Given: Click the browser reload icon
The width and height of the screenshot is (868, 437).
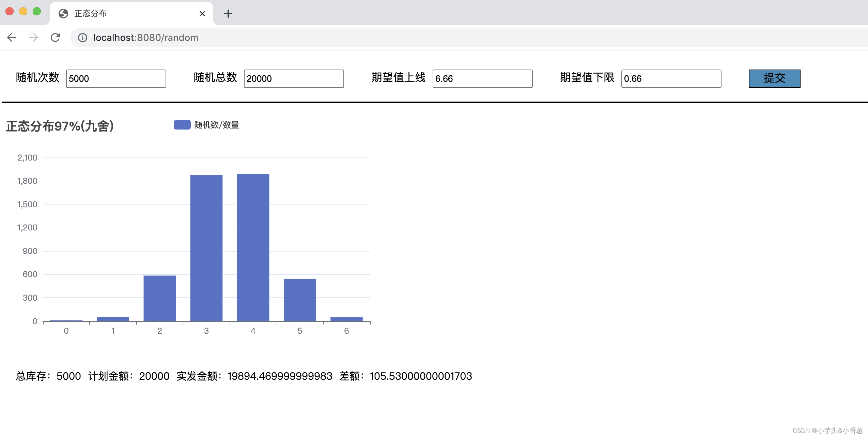Looking at the screenshot, I should pyautogui.click(x=56, y=37).
